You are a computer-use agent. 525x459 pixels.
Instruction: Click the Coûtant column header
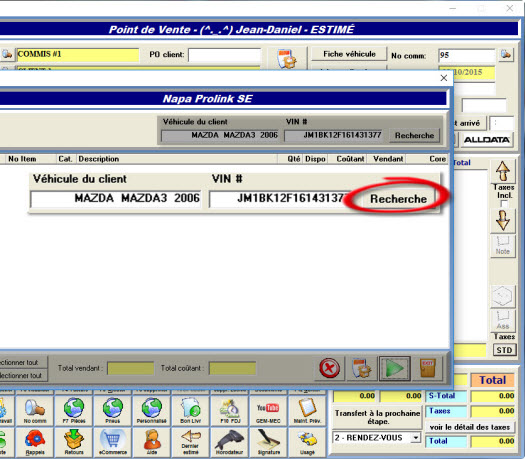(348, 159)
